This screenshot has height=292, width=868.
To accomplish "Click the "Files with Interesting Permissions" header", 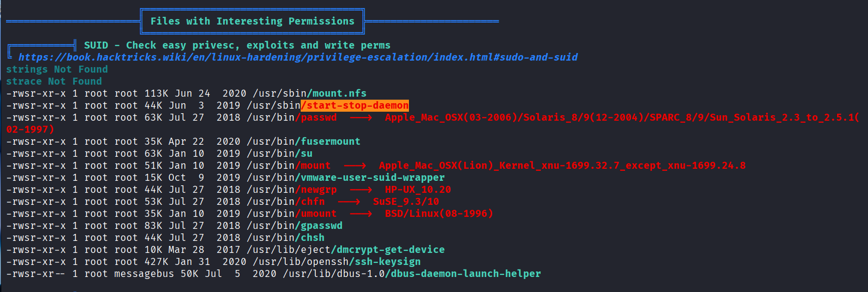I will pos(252,21).
